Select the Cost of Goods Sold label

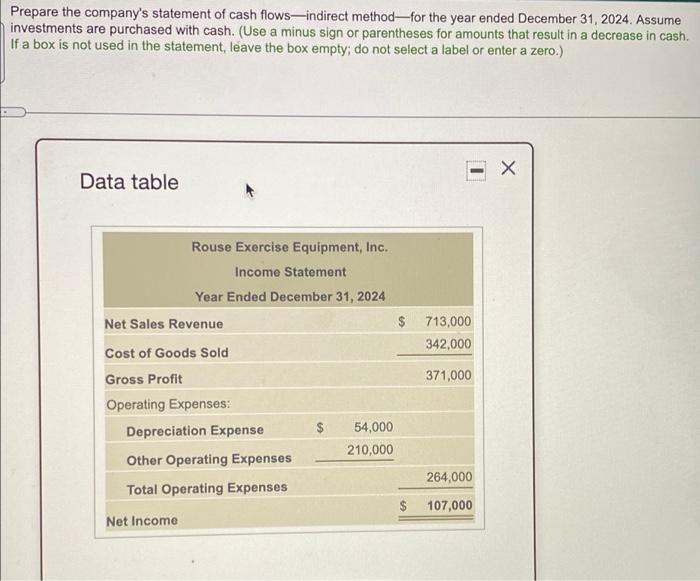[167, 353]
